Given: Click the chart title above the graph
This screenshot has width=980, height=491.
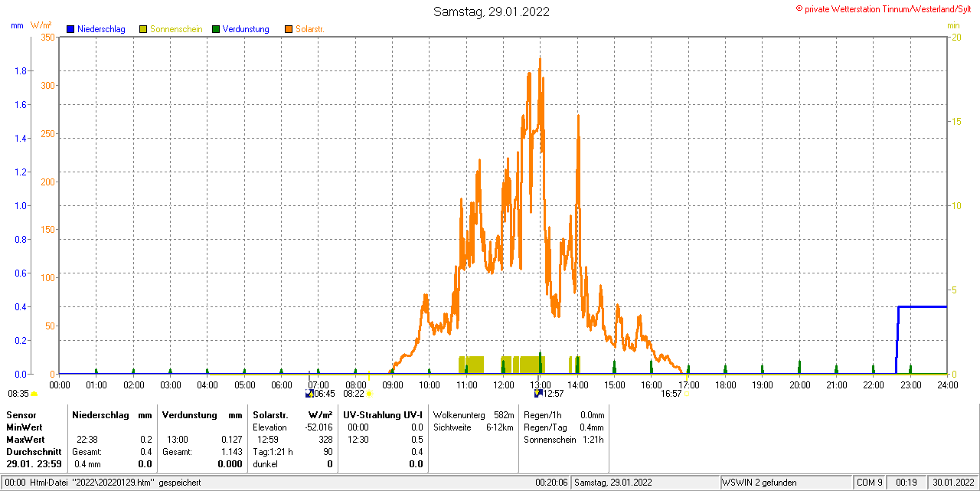Looking at the screenshot, I should point(491,11).
